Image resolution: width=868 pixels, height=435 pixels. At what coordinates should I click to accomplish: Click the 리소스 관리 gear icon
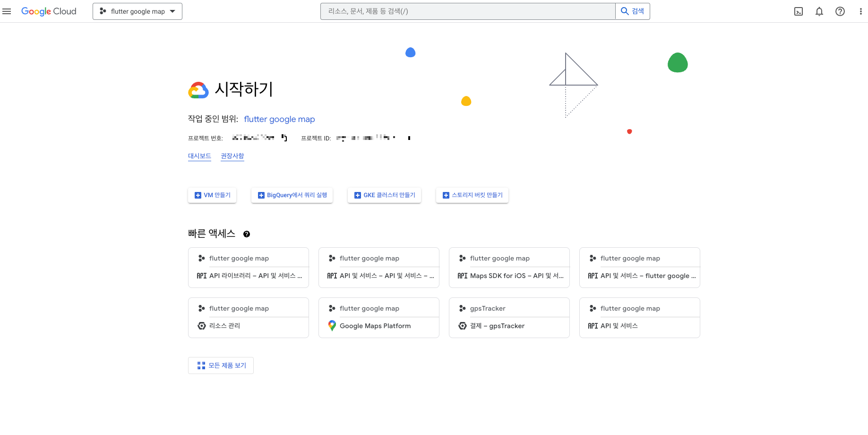coord(202,326)
